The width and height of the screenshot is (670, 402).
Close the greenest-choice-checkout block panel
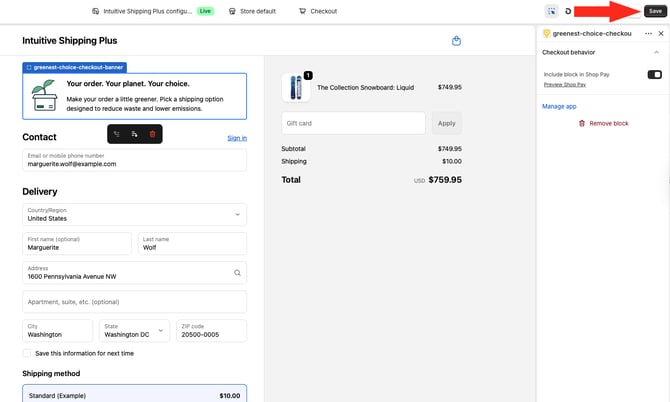tap(661, 33)
